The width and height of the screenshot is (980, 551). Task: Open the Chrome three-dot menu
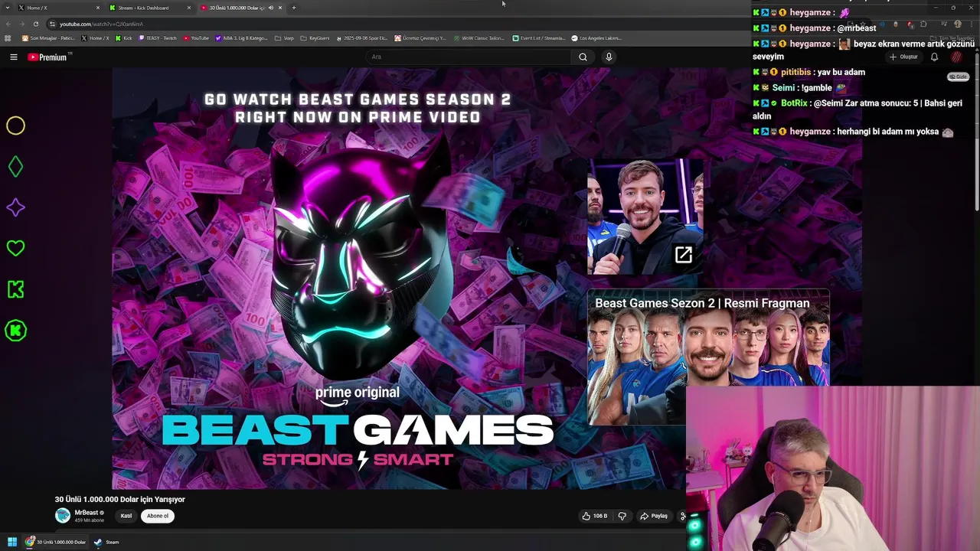pos(970,24)
